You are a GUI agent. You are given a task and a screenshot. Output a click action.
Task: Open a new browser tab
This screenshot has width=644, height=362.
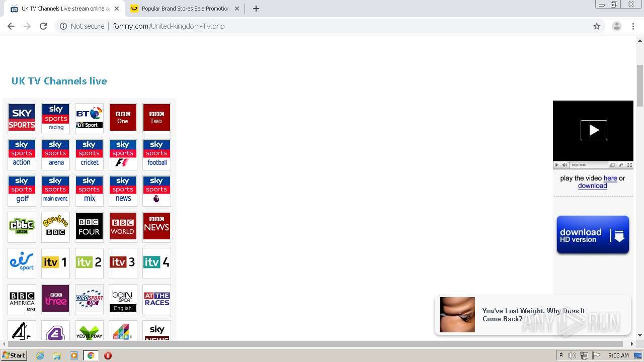pyautogui.click(x=256, y=9)
